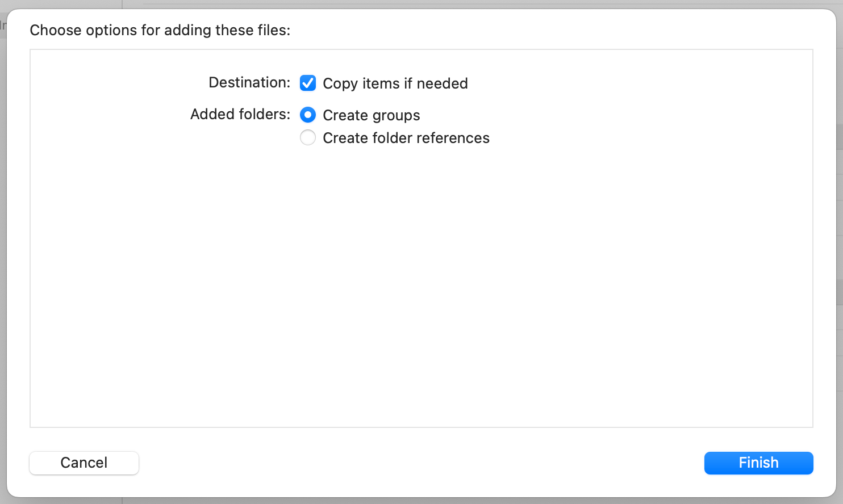Viewport: 843px width, 504px height.
Task: Click the blue checkmark beside Destination
Action: pos(308,83)
